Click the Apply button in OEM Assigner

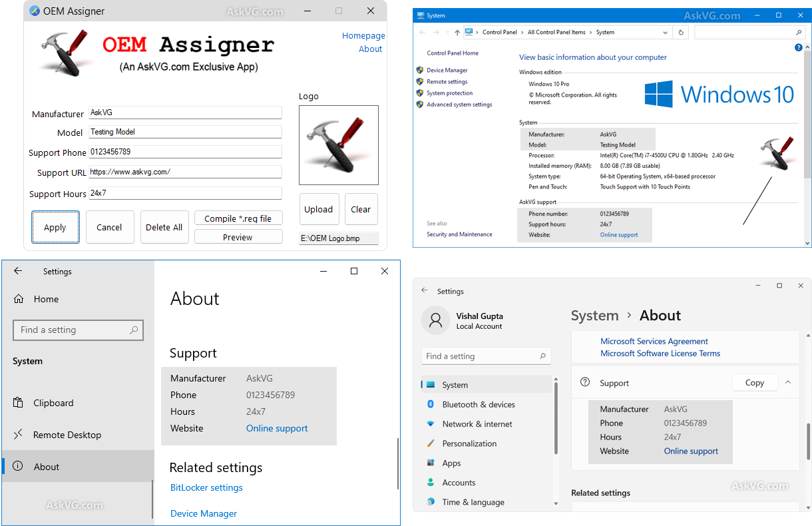55,227
